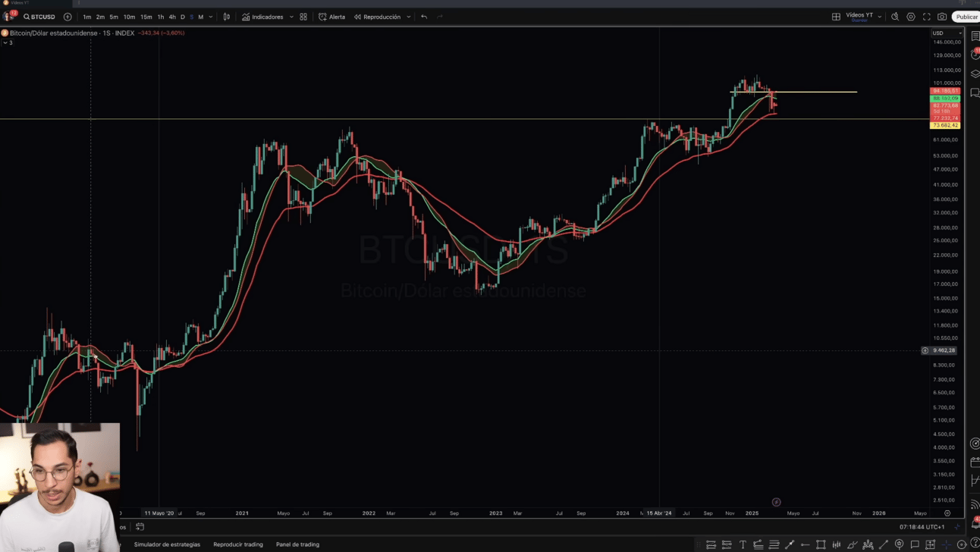The width and height of the screenshot is (980, 552).
Task: Toggle the blue crosshair cursor tool
Action: [947, 544]
